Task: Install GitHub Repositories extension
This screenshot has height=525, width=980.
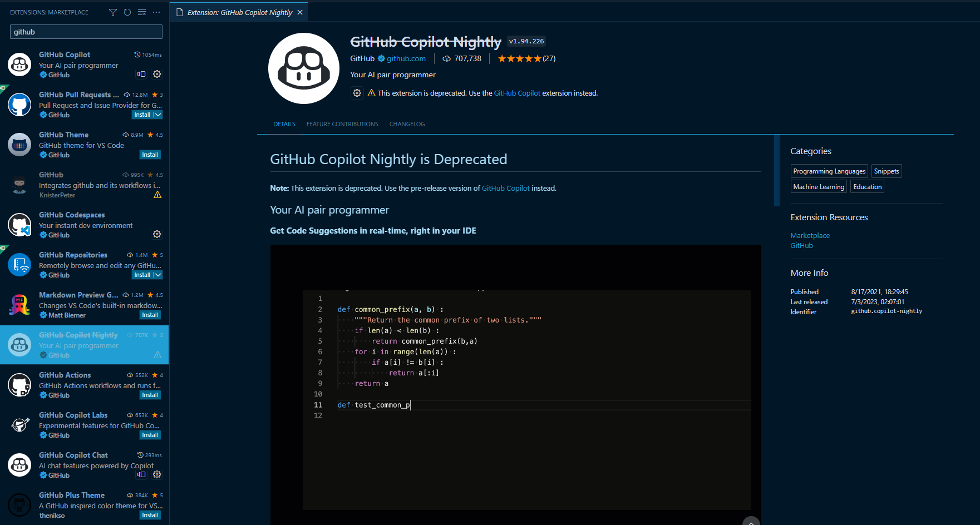Action: pyautogui.click(x=142, y=275)
